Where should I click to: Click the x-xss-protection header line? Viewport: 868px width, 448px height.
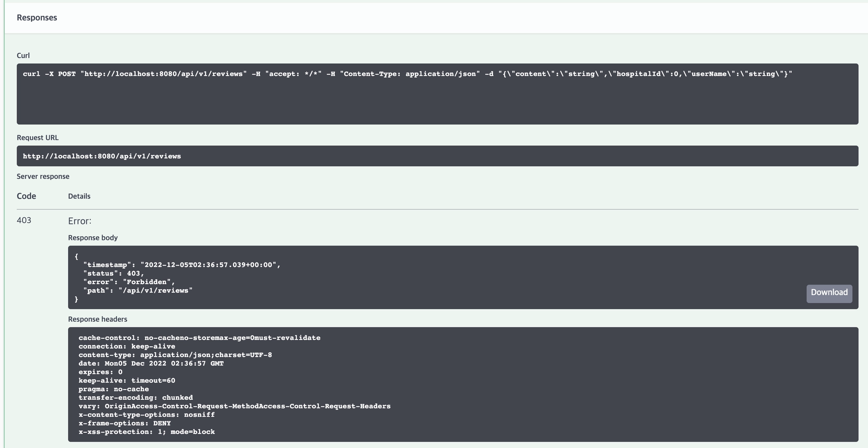147,432
